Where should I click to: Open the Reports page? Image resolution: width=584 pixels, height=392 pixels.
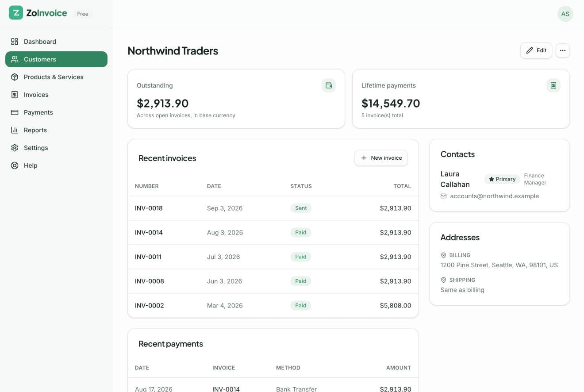[x=56, y=130]
